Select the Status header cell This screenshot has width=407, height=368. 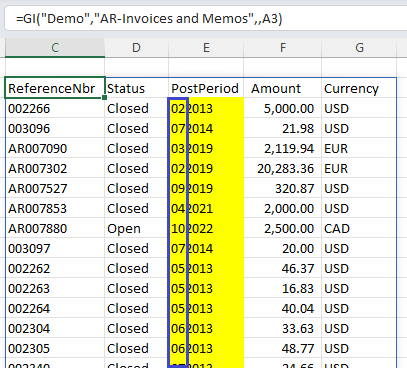[137, 88]
